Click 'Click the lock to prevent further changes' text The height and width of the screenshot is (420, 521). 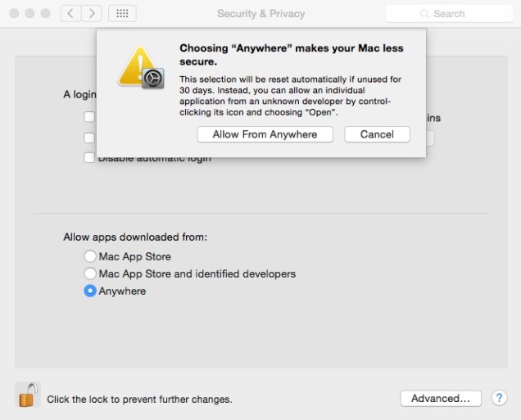pyautogui.click(x=139, y=399)
